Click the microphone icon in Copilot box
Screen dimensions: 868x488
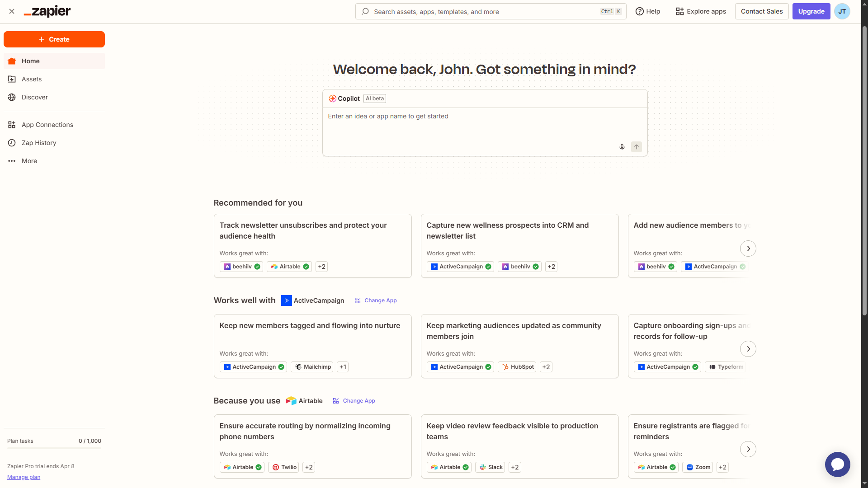click(622, 147)
